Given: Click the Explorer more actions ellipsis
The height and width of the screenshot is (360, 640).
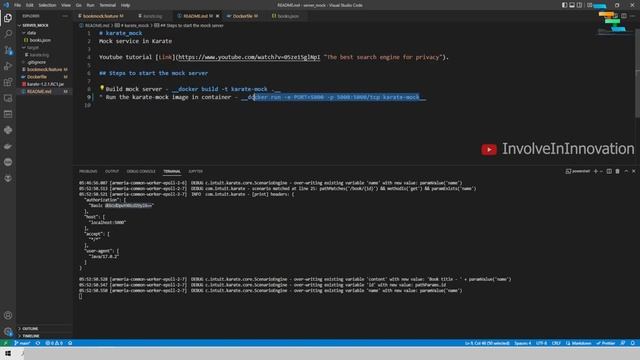Looking at the screenshot, I should [x=65, y=16].
